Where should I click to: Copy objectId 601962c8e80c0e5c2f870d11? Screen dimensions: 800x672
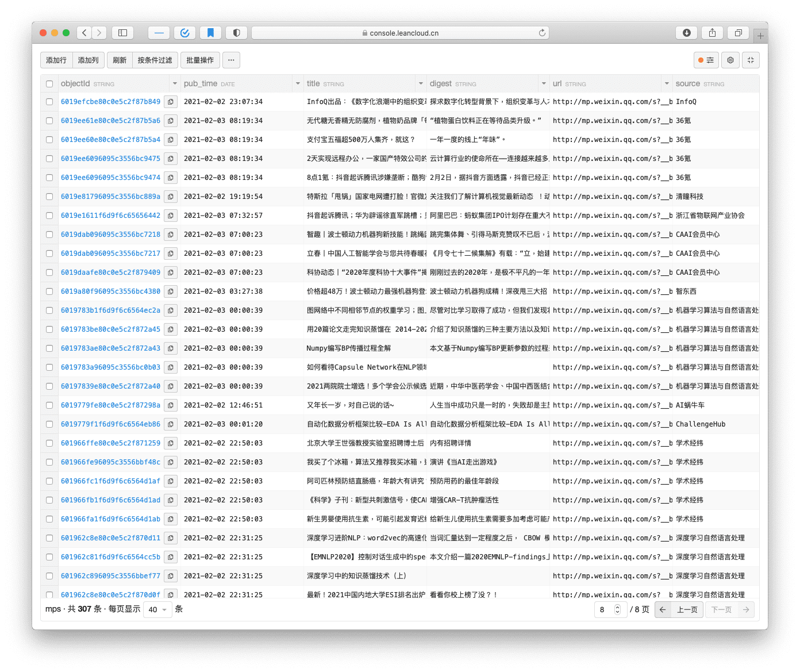tap(171, 538)
